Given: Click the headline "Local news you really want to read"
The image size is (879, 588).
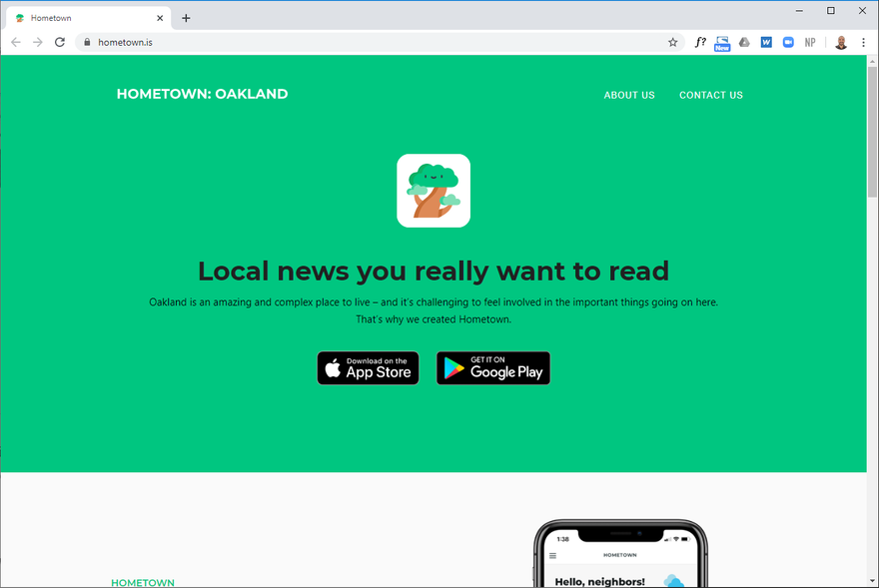Looking at the screenshot, I should (x=434, y=272).
